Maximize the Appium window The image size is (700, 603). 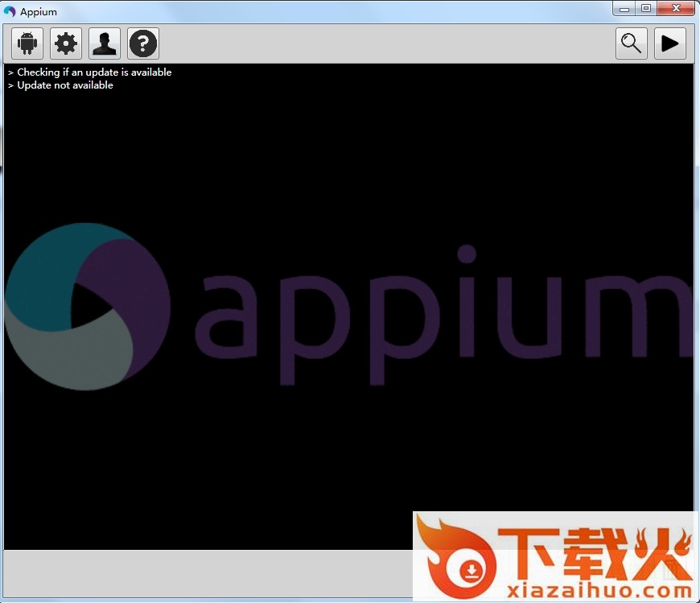click(x=646, y=9)
